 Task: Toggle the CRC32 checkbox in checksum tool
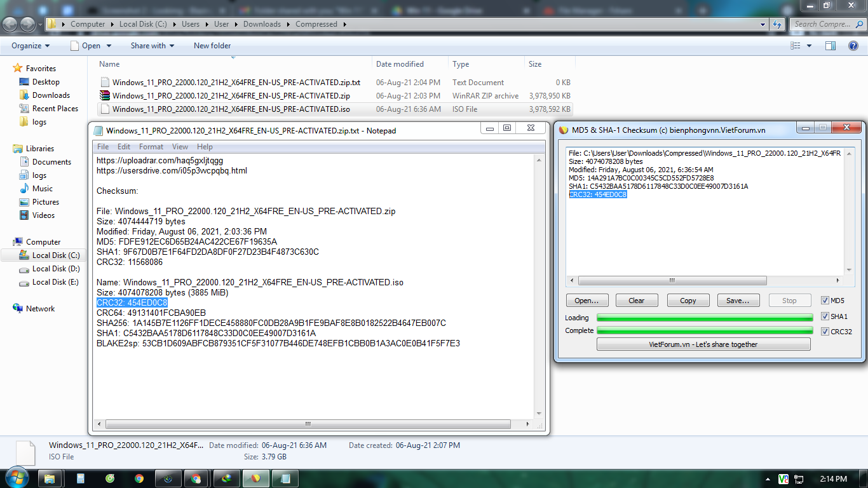825,332
